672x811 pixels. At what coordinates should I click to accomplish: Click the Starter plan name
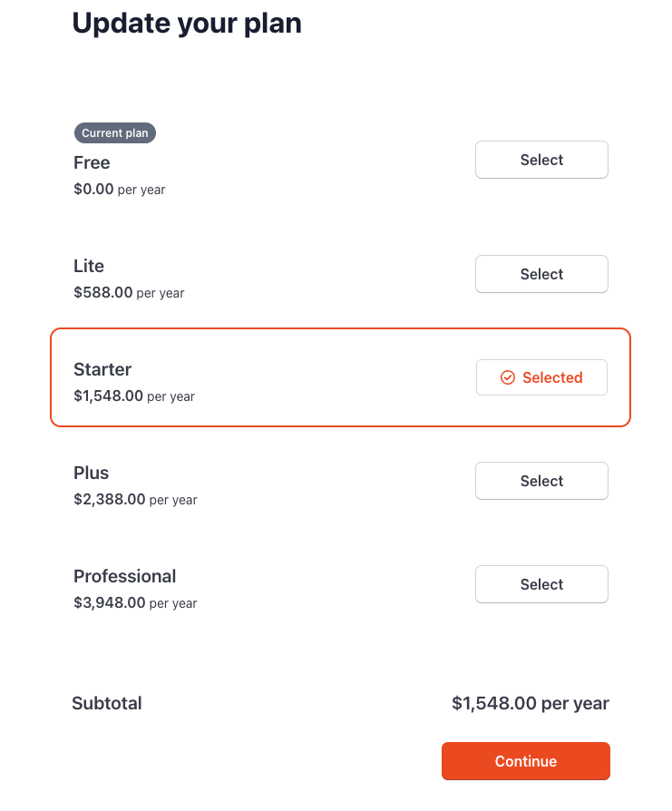[x=102, y=370]
